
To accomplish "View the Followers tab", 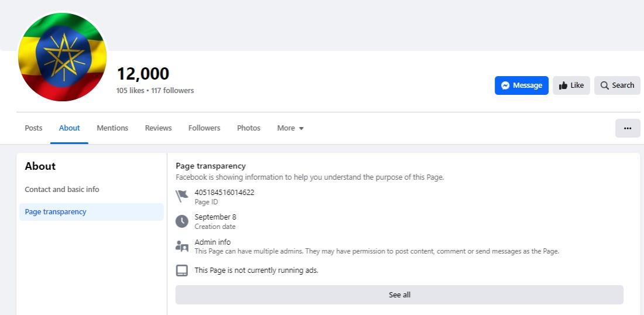I will (204, 128).
